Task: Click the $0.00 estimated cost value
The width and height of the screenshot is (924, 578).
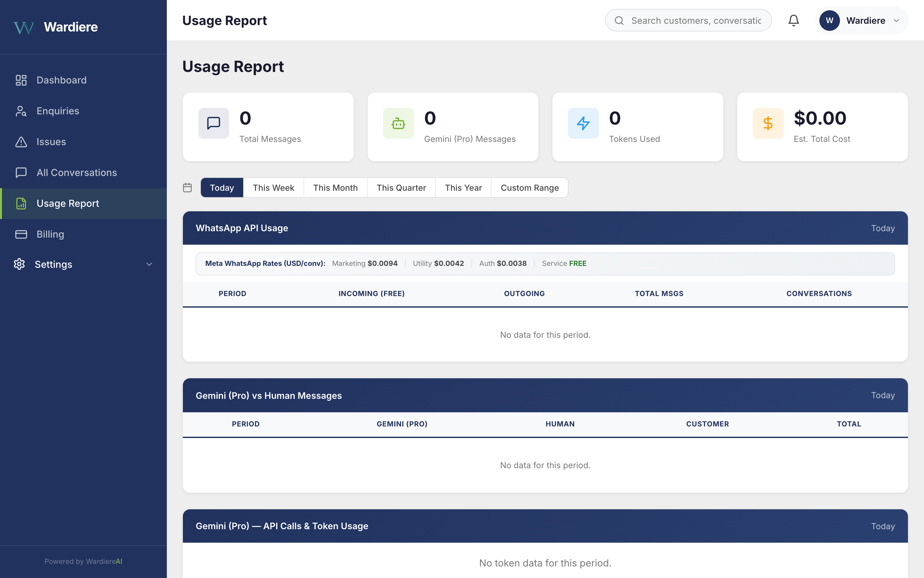Action: click(820, 118)
